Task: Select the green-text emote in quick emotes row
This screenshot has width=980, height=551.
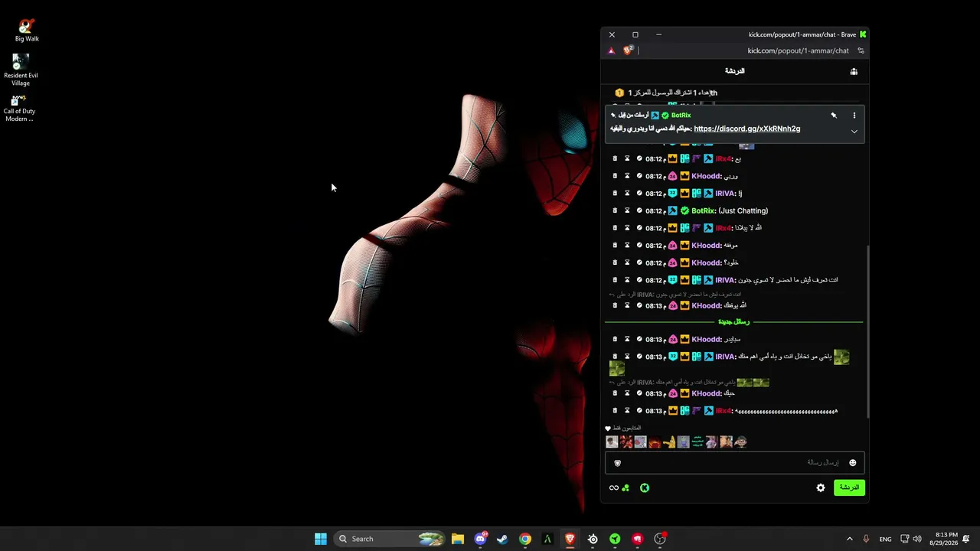Action: [x=697, y=442]
